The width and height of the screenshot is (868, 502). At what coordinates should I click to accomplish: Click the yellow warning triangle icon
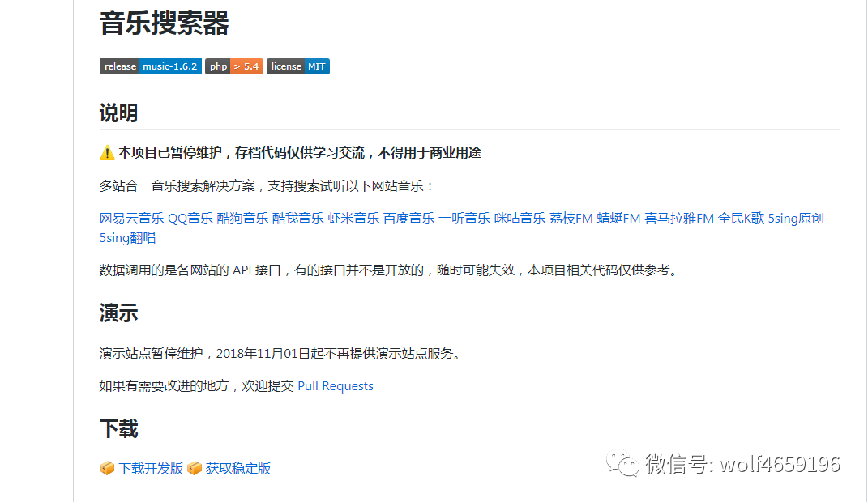[107, 152]
